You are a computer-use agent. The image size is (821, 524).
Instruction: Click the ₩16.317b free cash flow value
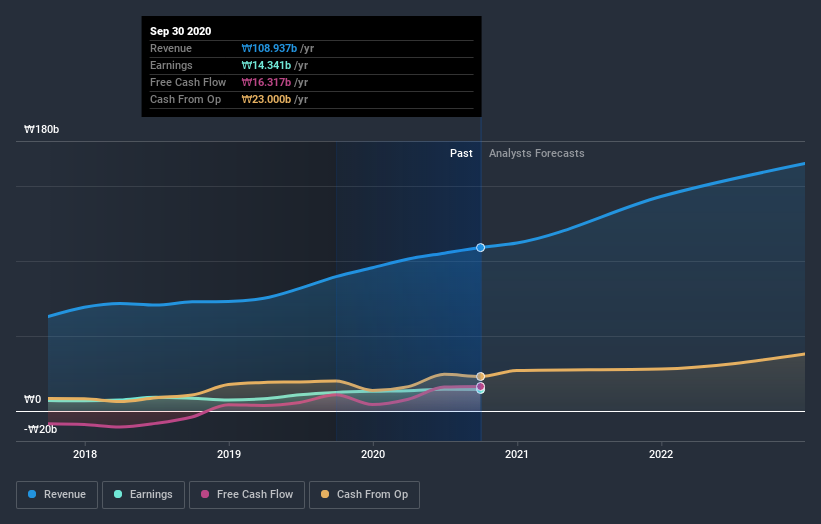[x=266, y=82]
